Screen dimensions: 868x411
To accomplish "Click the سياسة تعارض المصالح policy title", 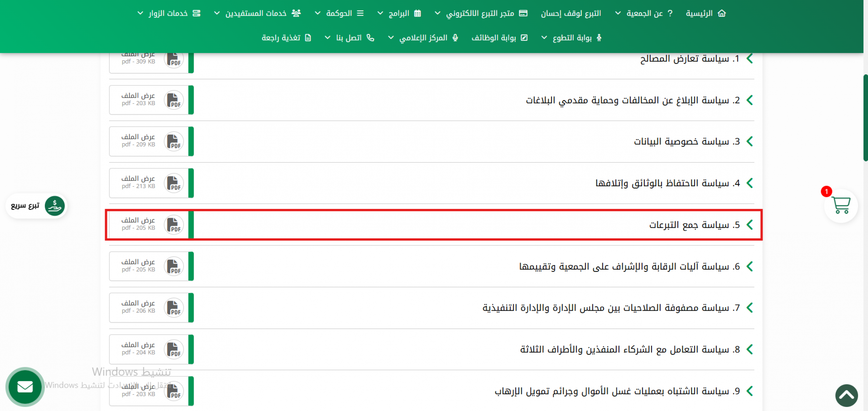I will click(685, 59).
